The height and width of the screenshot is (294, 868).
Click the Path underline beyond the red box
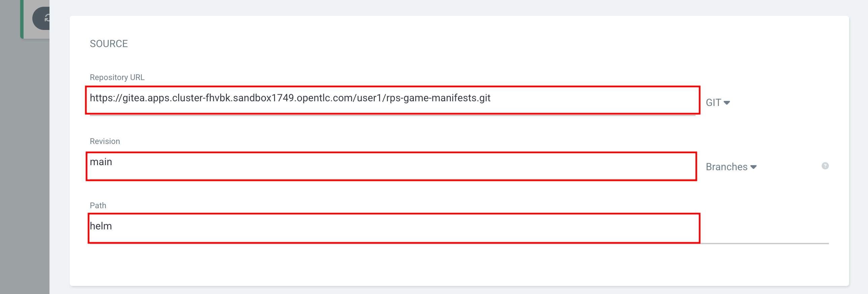764,243
